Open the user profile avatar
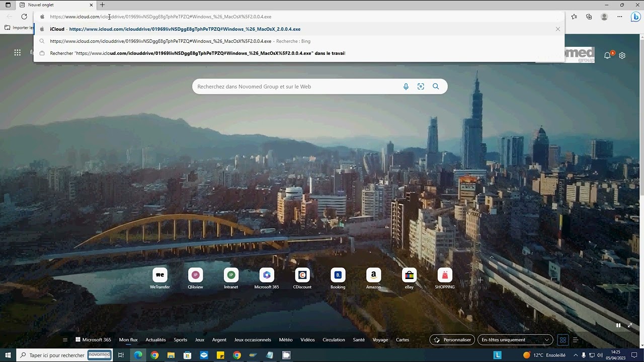Screen dimensions: 644x362 [x=604, y=17]
